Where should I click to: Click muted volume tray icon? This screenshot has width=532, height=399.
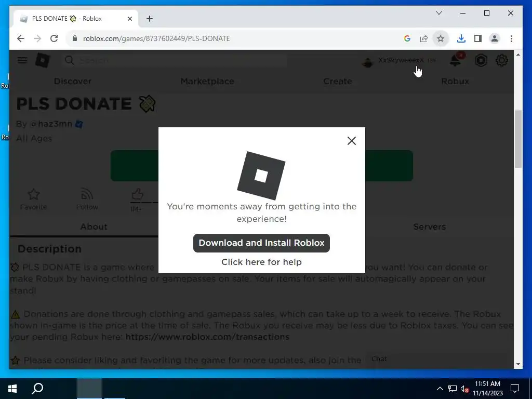[x=464, y=389]
